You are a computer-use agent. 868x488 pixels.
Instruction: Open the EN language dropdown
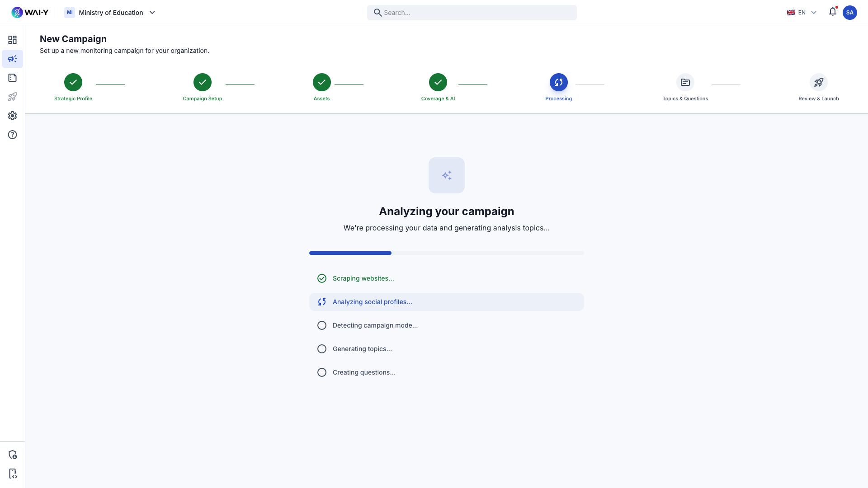tap(802, 12)
